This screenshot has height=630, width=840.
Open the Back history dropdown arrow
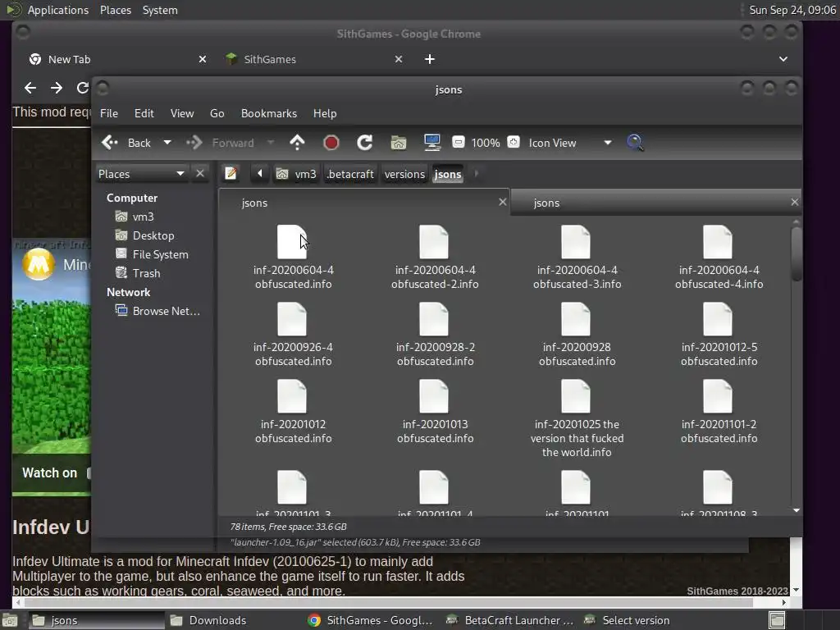point(167,143)
